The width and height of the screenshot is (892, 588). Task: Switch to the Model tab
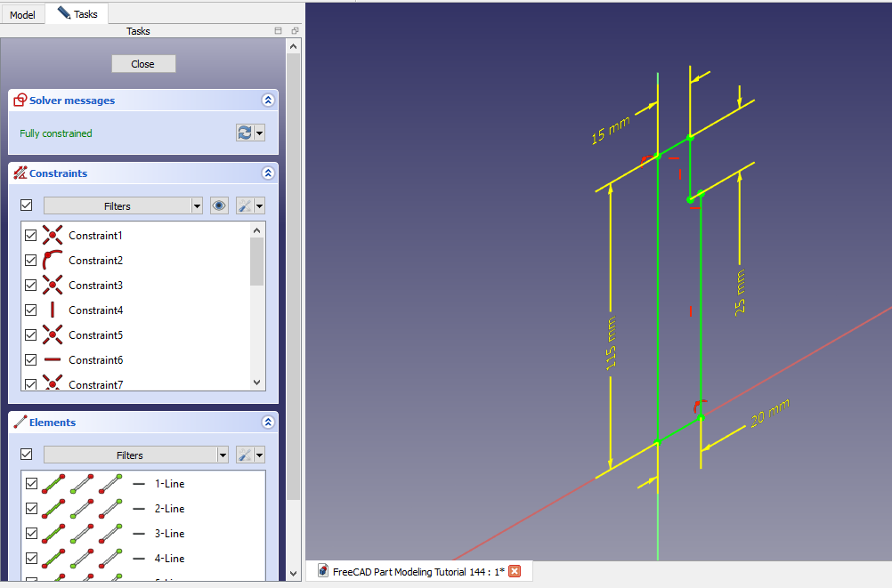(22, 15)
